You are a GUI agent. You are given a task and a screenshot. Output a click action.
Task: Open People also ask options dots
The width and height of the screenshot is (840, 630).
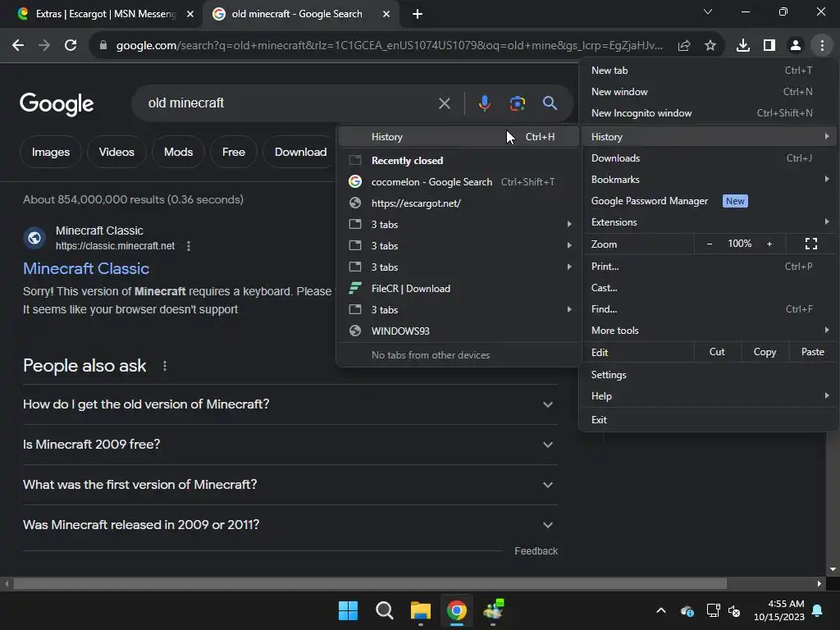click(165, 366)
